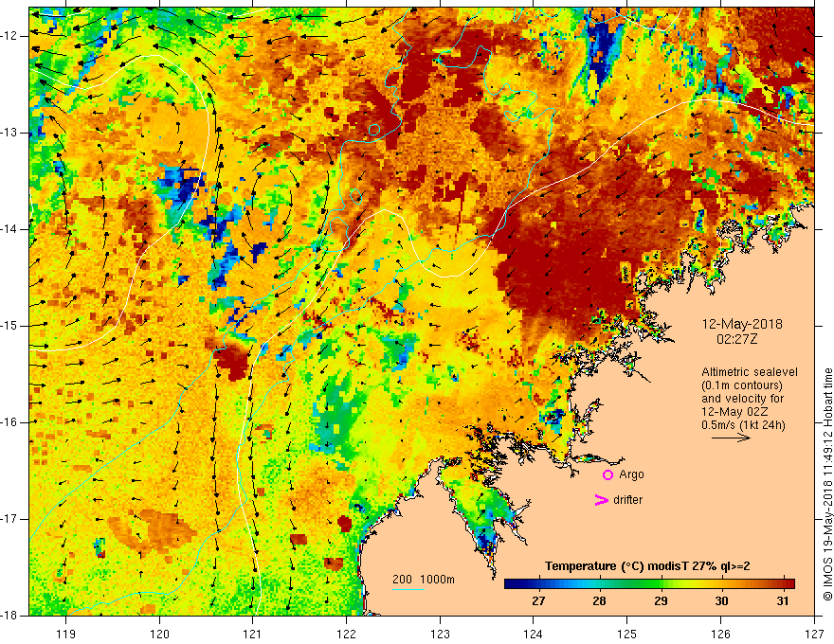Click the longitude label '123'

coord(440,634)
